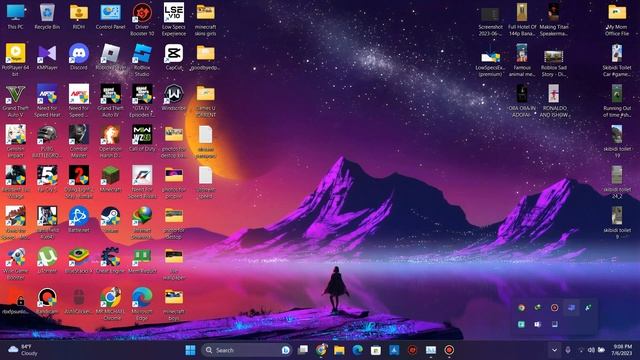Open Skibidi Toilet Car video file
640x360 pixels.
[617, 60]
